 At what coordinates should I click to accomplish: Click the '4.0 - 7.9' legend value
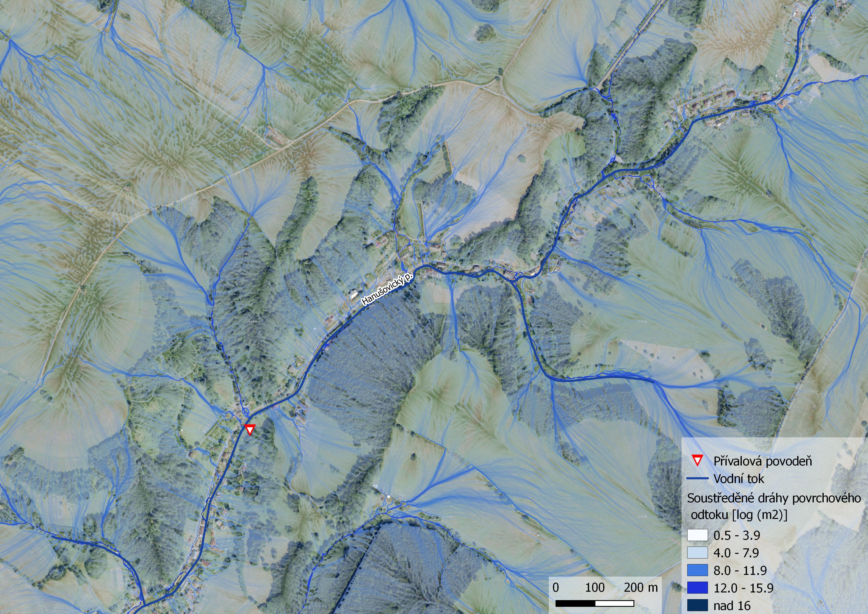coord(736,553)
